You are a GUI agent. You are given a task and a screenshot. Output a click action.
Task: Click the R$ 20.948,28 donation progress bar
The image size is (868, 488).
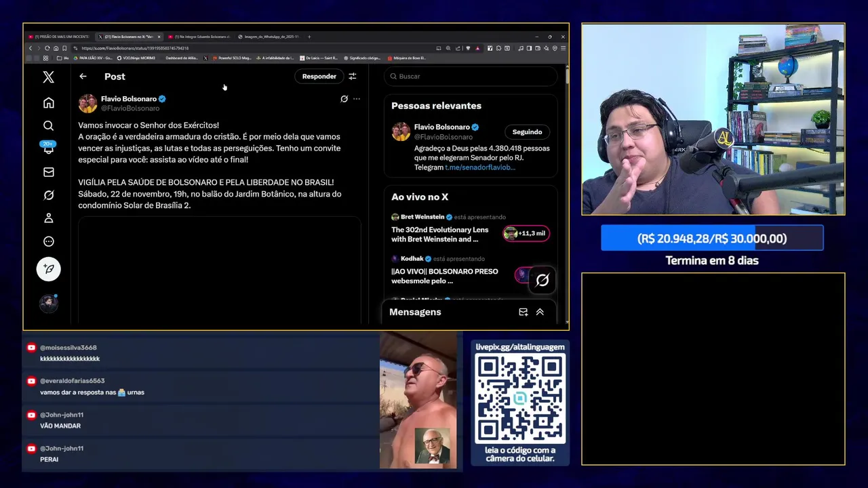712,239
